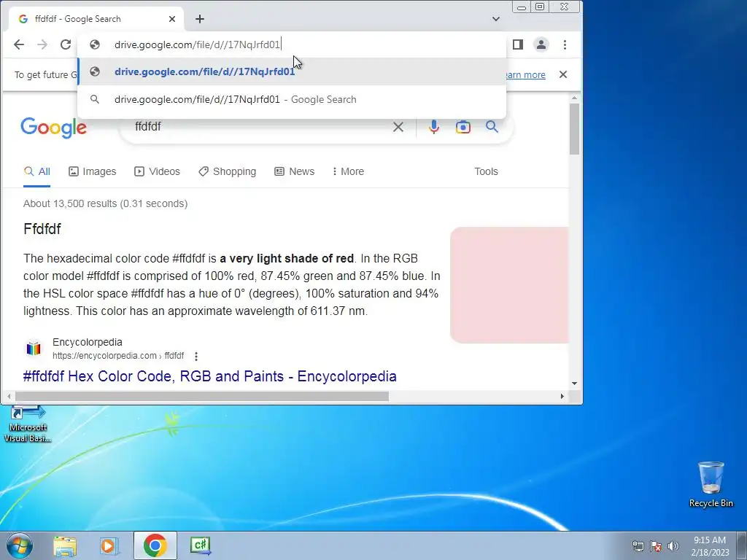747x560 pixels.
Task: Click the Encycolorpedia site favicon
Action: [34, 349]
